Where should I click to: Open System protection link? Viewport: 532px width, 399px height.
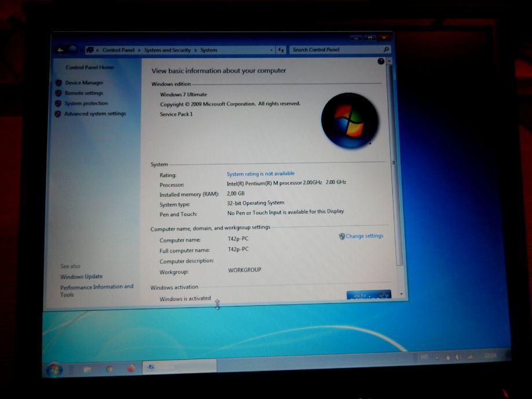click(x=86, y=103)
